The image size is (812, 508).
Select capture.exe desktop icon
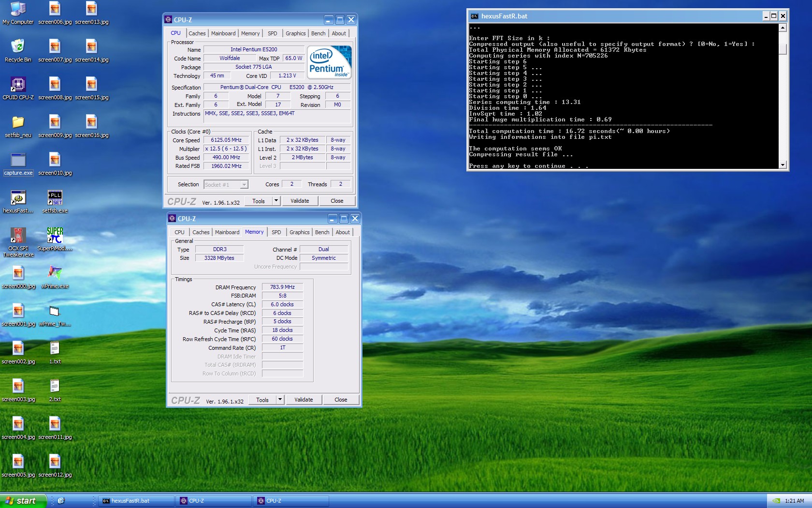coord(18,164)
